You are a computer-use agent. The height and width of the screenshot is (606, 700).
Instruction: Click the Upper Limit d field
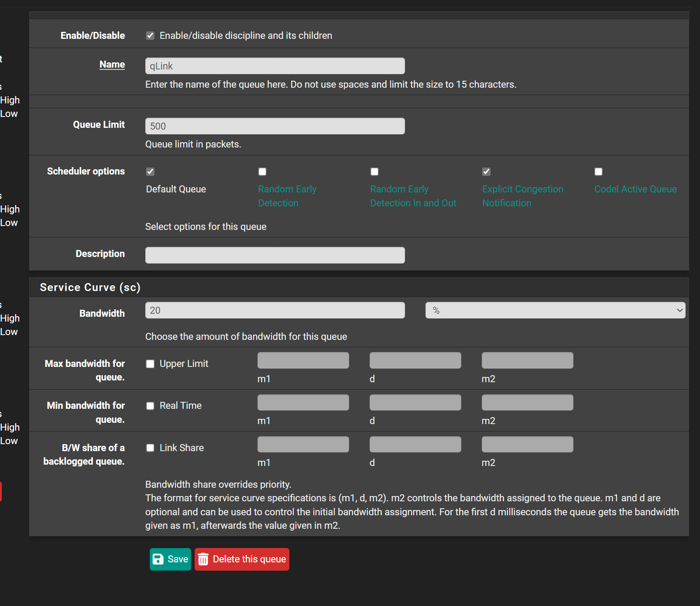tap(415, 360)
